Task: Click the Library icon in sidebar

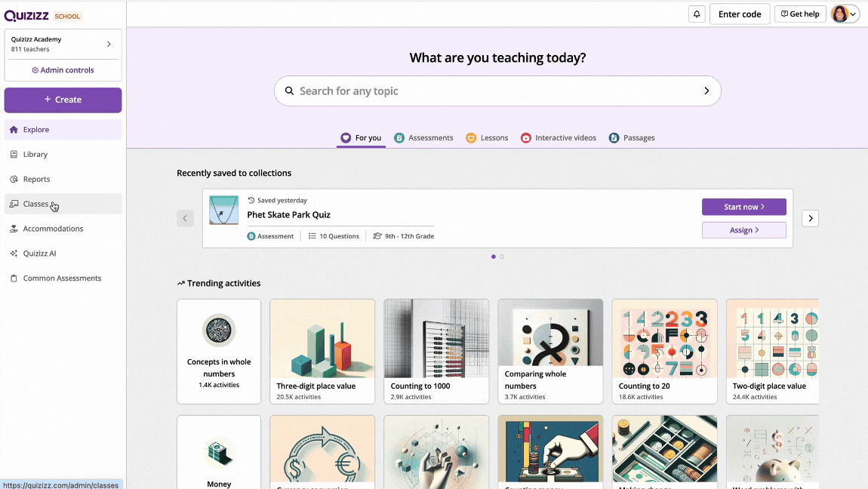Action: pos(14,155)
